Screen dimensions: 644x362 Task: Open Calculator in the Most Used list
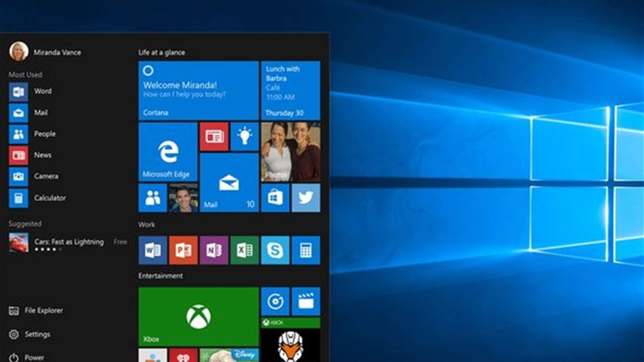coord(38,198)
